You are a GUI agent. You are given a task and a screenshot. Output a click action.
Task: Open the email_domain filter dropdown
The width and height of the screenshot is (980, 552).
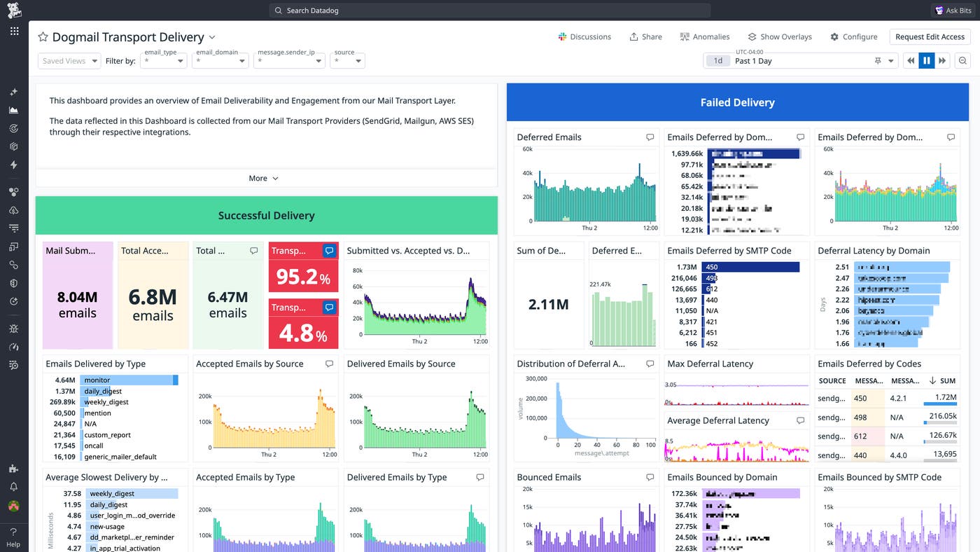pyautogui.click(x=220, y=61)
